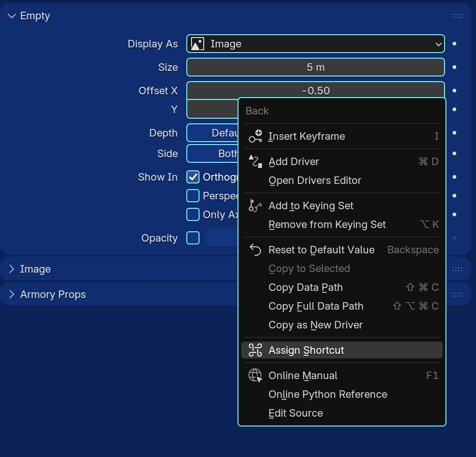Screen dimensions: 476x457
Task: Click the animate dot beside Orthographic
Action: coord(454,177)
